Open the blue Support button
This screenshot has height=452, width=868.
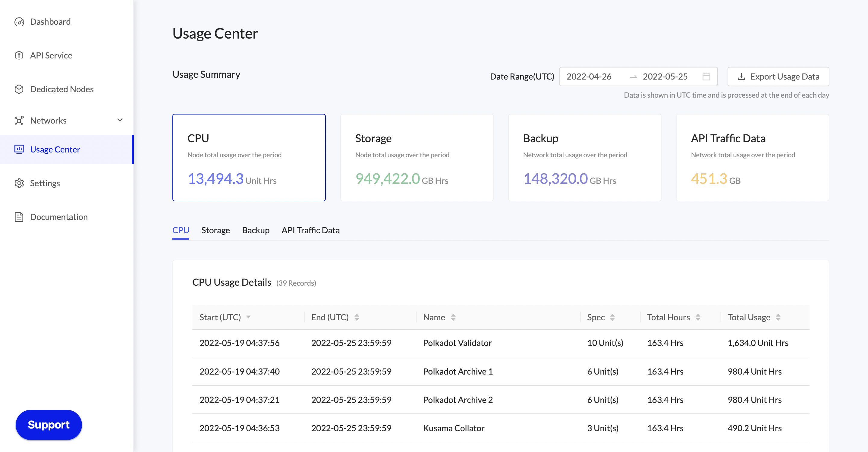pyautogui.click(x=49, y=424)
